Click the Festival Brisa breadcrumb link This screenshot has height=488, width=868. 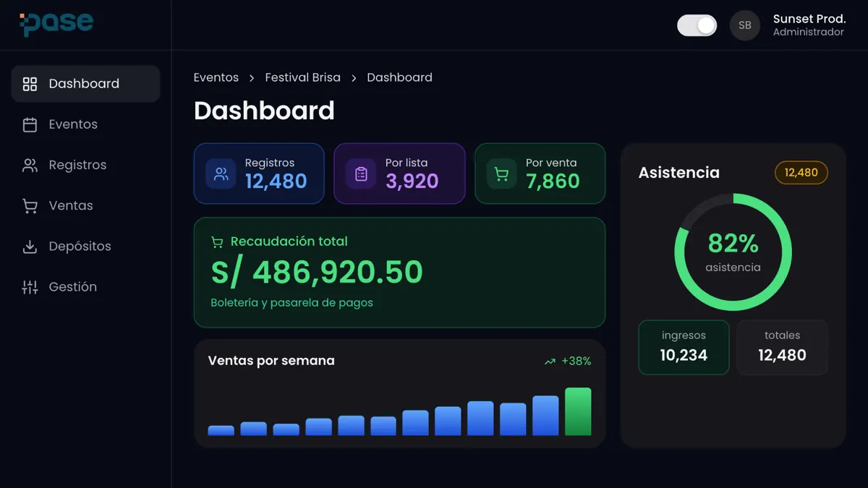click(303, 77)
